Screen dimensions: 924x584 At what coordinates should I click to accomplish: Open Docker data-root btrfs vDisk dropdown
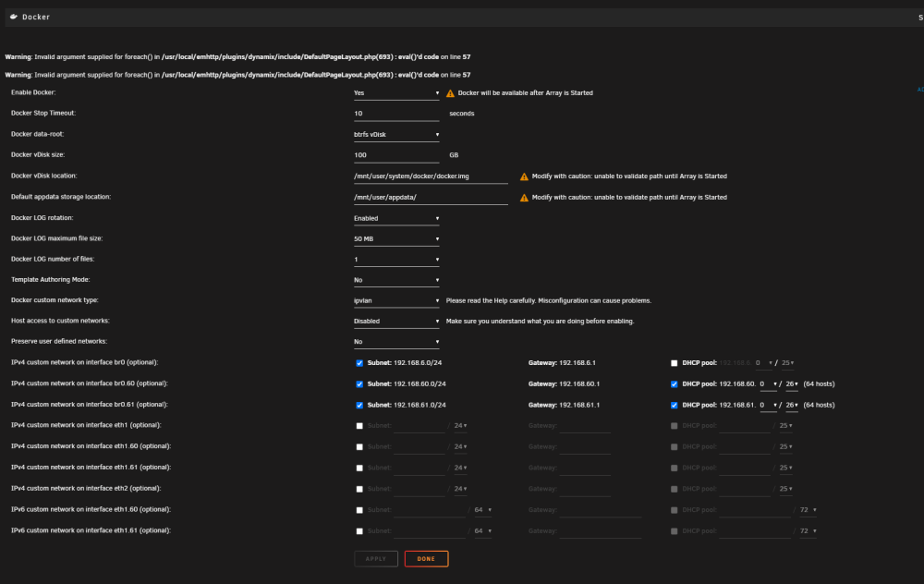coord(396,134)
